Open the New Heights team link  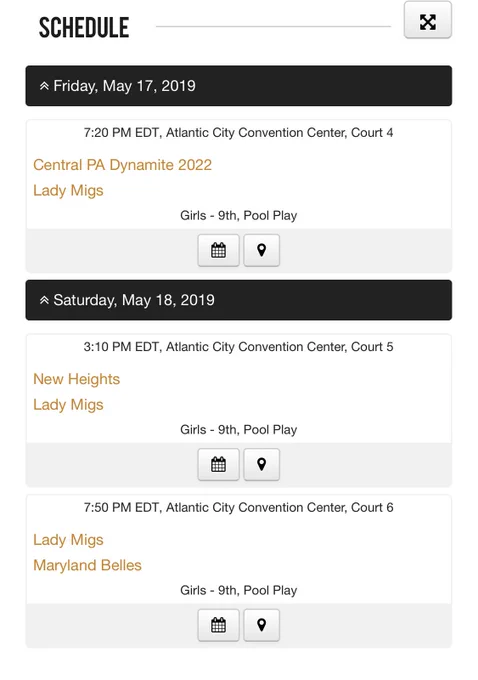pos(76,379)
